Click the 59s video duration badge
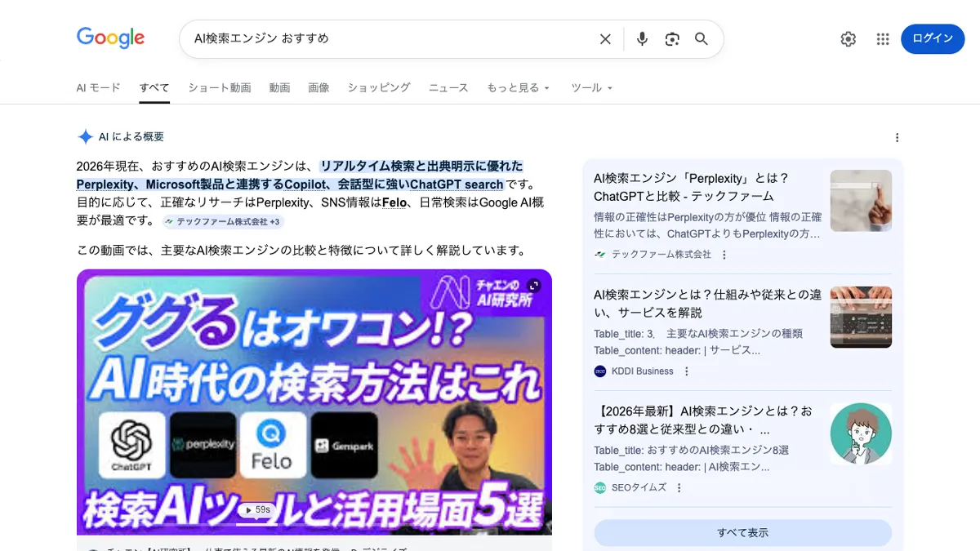 point(256,510)
